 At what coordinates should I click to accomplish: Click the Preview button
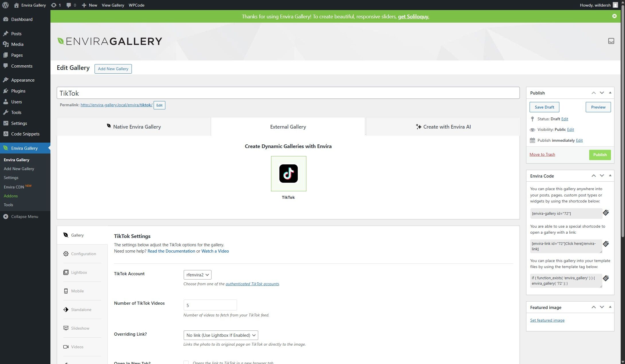click(598, 107)
